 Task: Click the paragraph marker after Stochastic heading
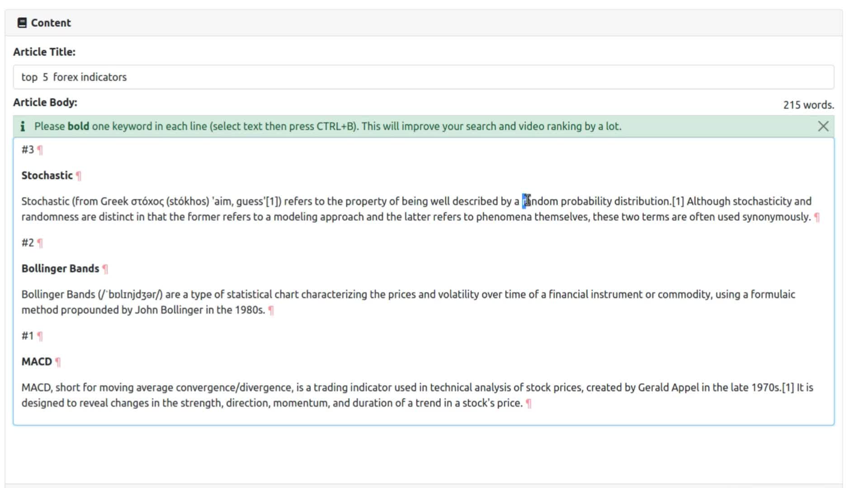(79, 175)
